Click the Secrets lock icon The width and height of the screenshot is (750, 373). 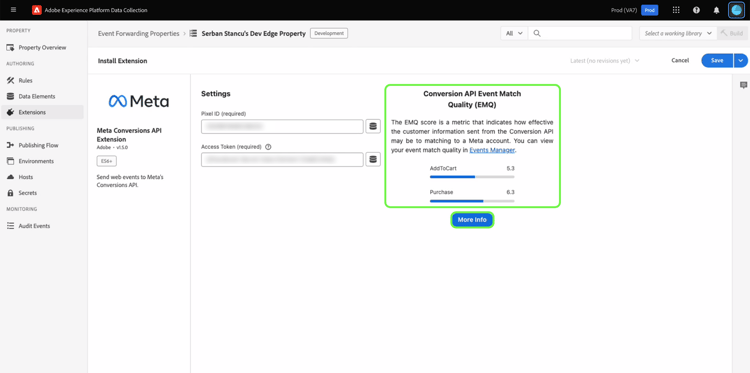point(10,193)
